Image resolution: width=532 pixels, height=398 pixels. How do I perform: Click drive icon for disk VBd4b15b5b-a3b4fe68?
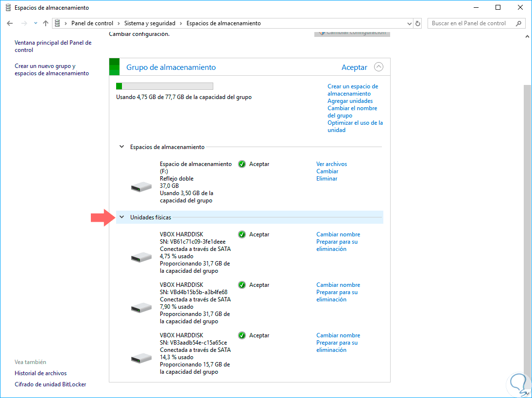point(141,308)
